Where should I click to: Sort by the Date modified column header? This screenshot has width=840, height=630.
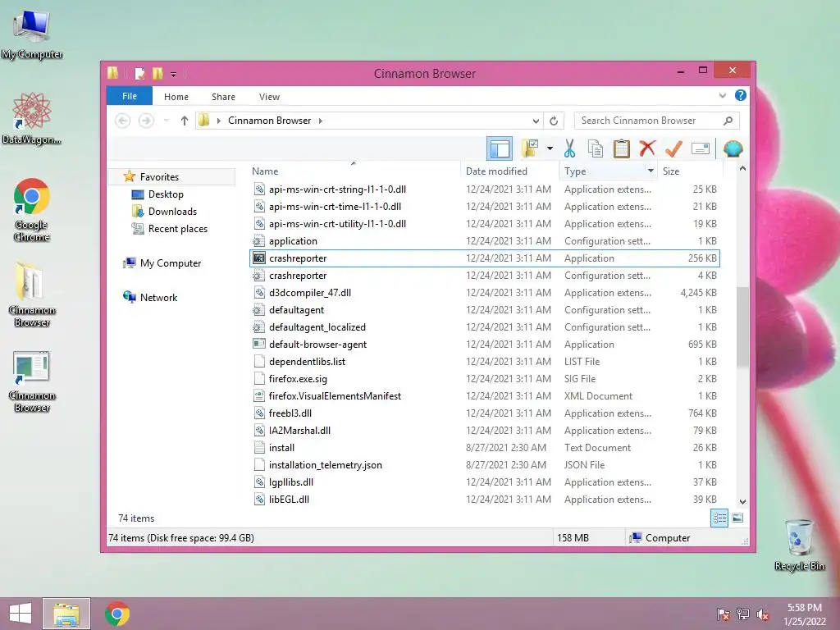click(x=509, y=171)
